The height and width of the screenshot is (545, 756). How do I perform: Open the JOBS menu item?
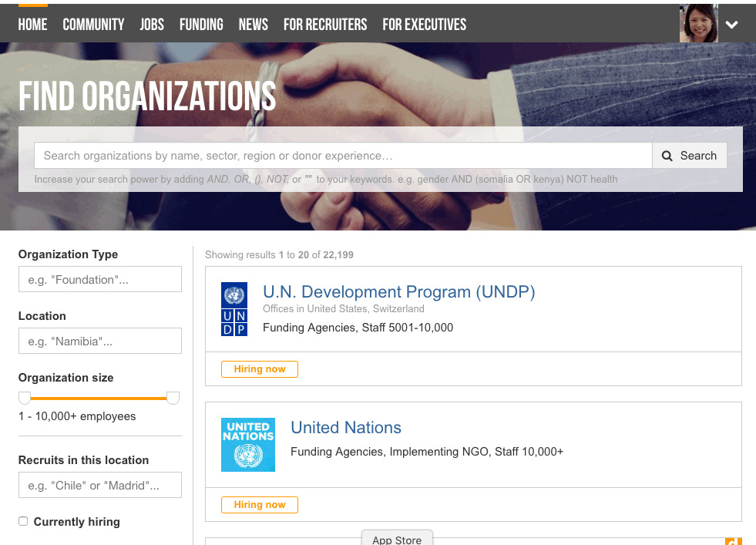click(152, 25)
